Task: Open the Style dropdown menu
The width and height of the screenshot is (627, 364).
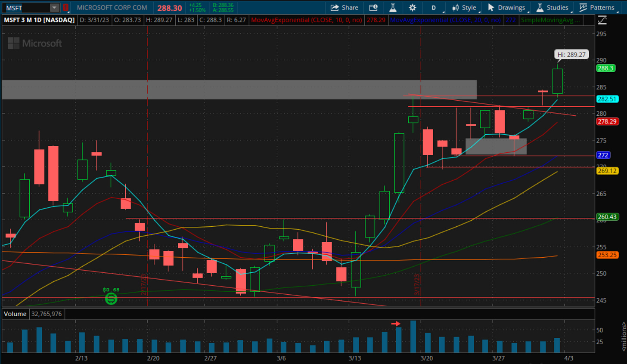Action: pyautogui.click(x=464, y=8)
